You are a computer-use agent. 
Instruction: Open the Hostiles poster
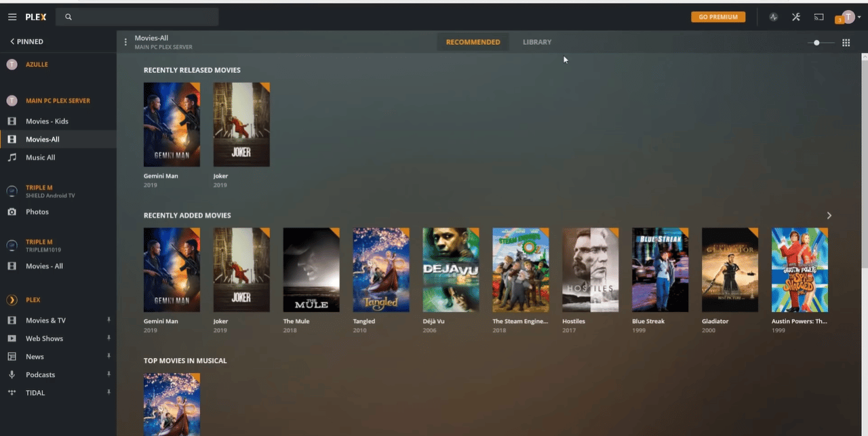click(x=591, y=270)
